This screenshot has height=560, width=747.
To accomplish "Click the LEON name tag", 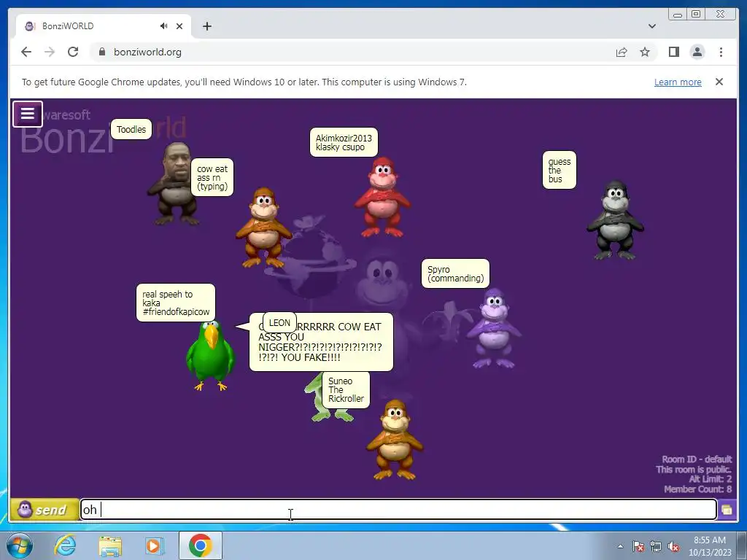I will tap(279, 322).
